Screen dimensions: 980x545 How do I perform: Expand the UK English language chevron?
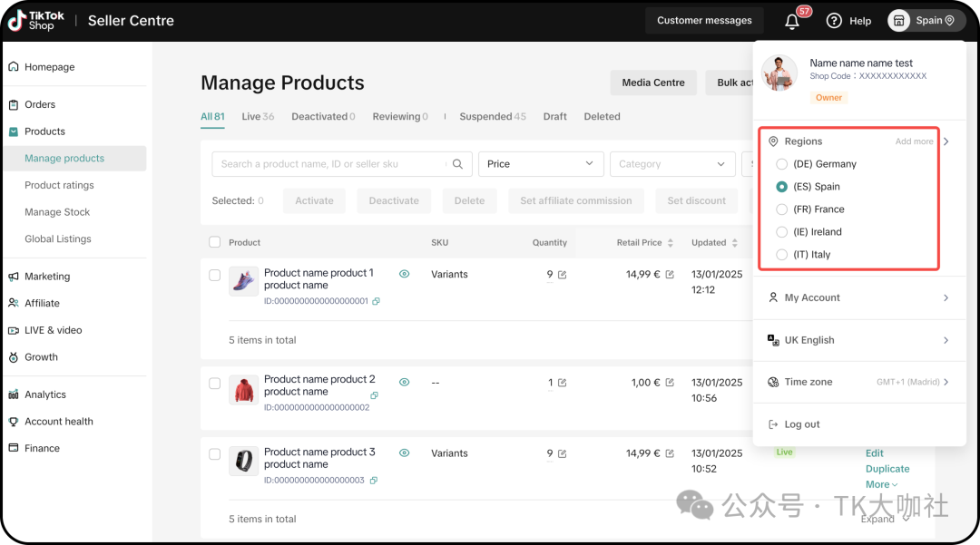tap(946, 340)
